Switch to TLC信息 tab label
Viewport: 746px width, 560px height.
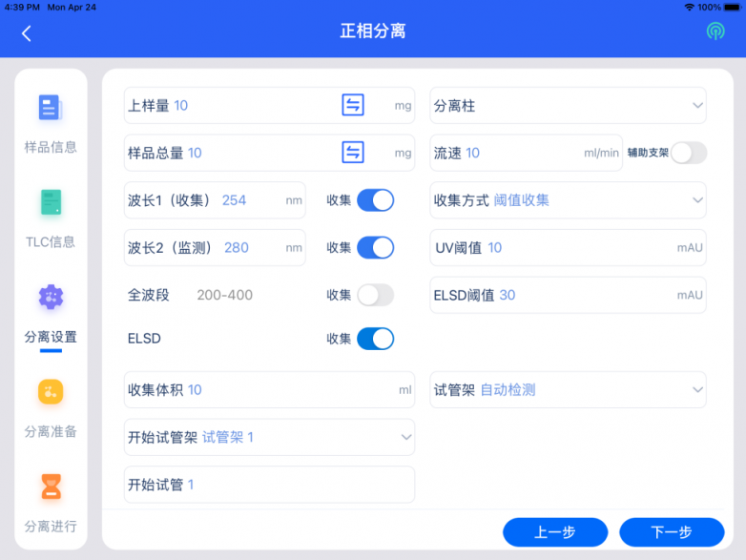click(51, 241)
